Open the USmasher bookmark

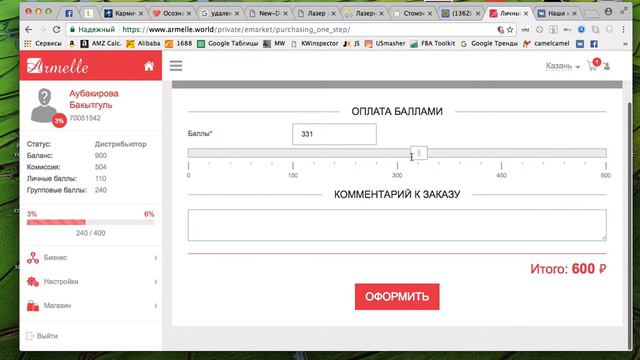tap(385, 43)
